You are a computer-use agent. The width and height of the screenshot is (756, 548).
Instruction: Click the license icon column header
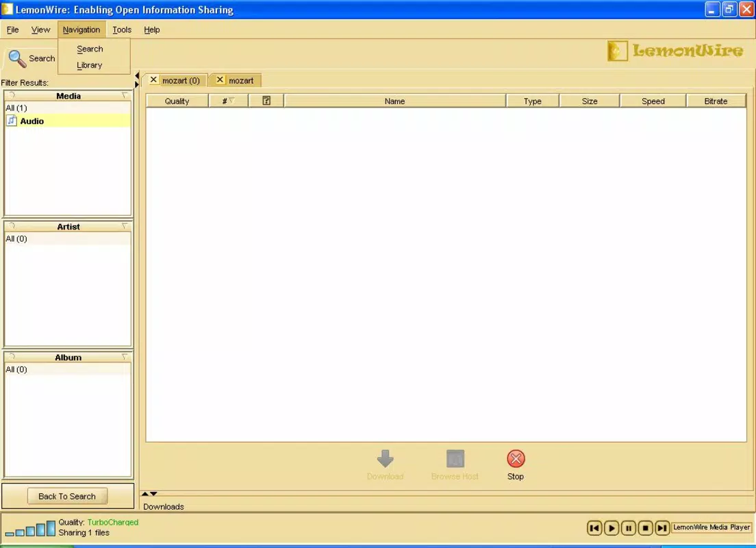[266, 101]
